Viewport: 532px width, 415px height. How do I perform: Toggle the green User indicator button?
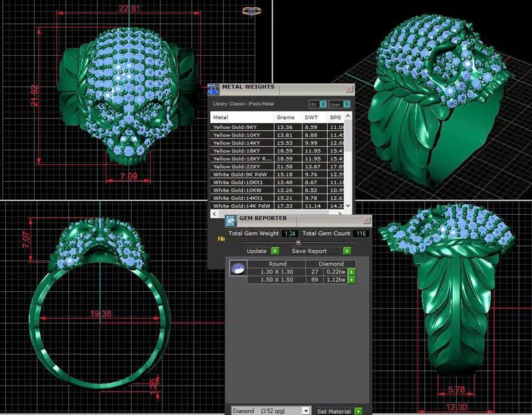tap(346, 104)
